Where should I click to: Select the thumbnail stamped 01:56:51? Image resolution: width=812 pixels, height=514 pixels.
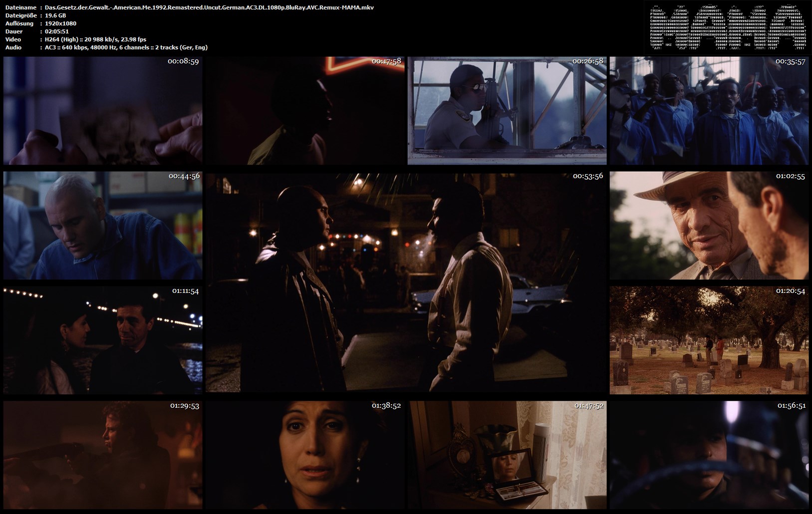709,455
